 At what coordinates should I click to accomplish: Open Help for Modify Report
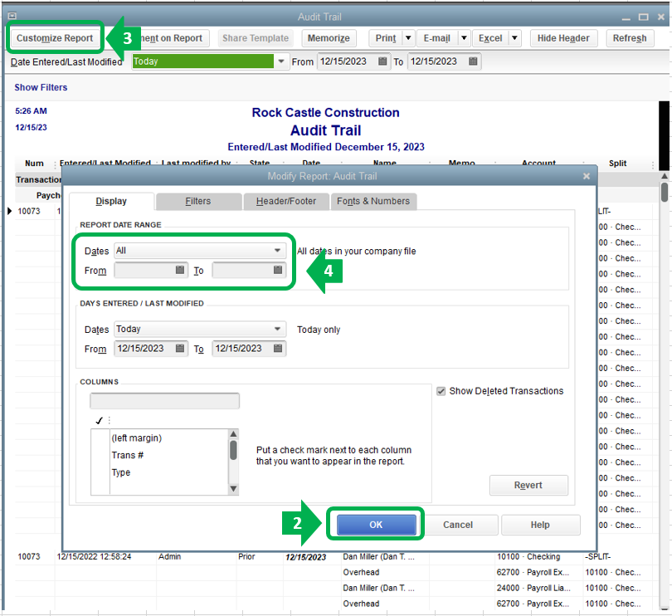(540, 525)
